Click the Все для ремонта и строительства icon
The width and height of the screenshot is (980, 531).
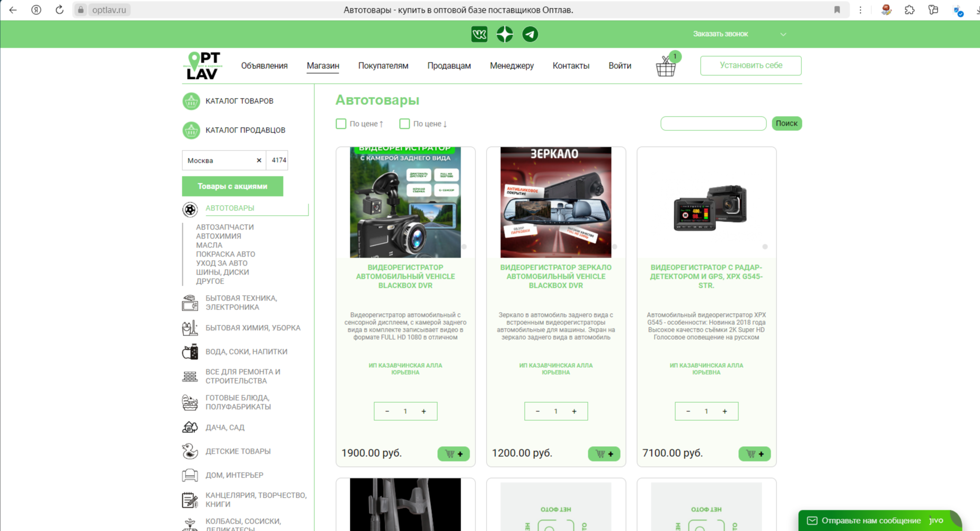pyautogui.click(x=190, y=376)
